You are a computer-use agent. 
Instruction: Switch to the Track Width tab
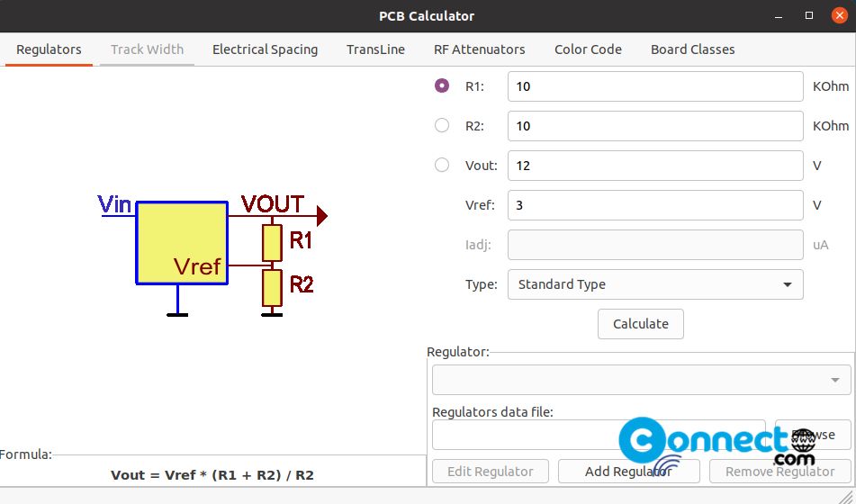coord(147,49)
